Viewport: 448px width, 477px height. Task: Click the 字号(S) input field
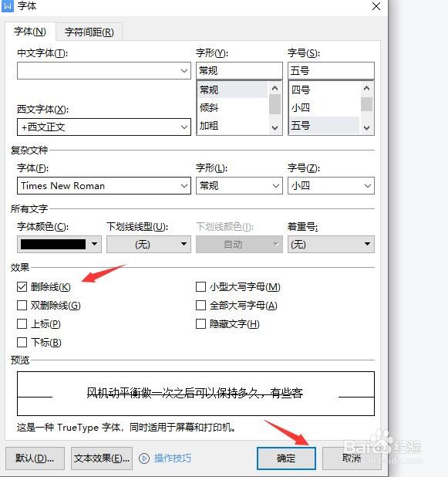point(331,71)
